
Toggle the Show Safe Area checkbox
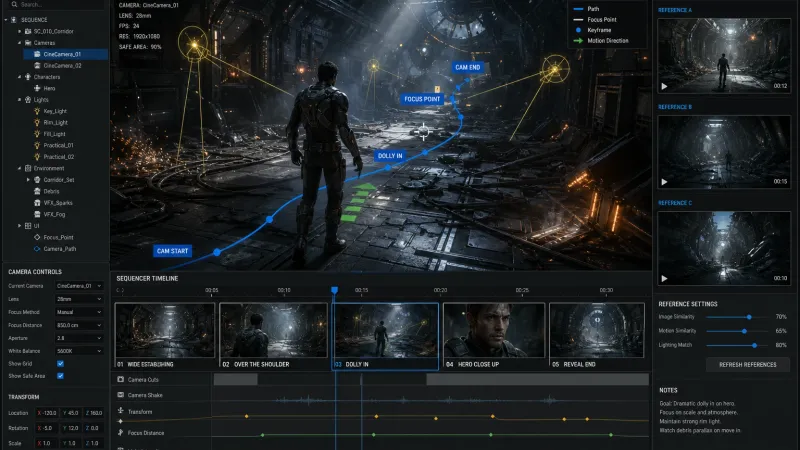(60, 376)
